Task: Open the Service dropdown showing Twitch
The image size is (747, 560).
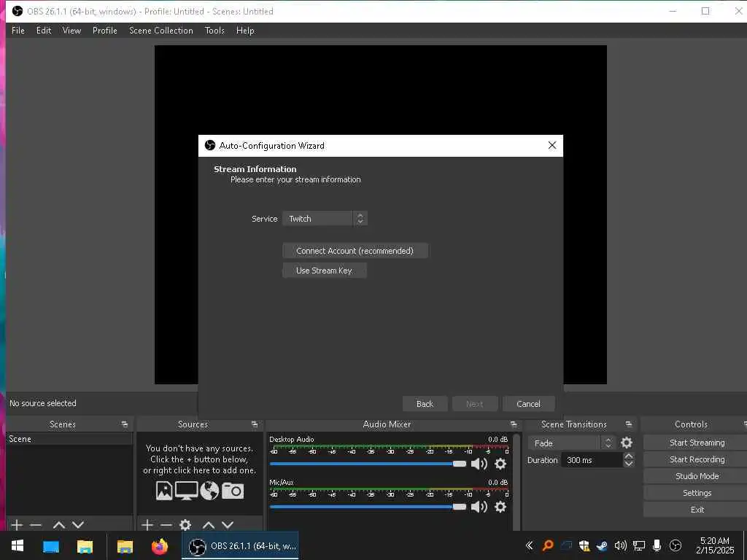Action: click(325, 219)
